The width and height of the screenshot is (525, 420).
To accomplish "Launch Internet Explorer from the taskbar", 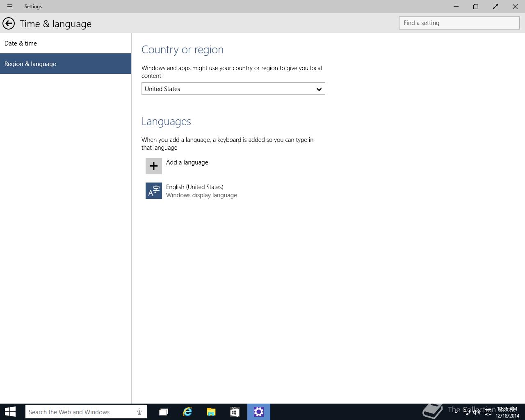I will coord(187,412).
